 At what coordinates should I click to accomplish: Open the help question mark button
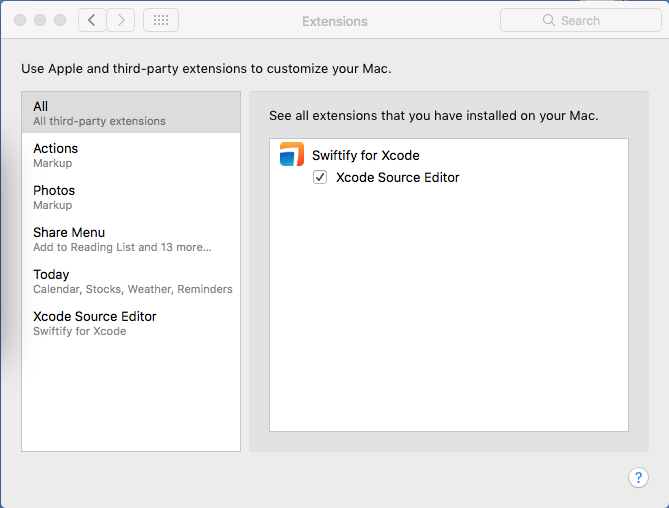(x=638, y=477)
